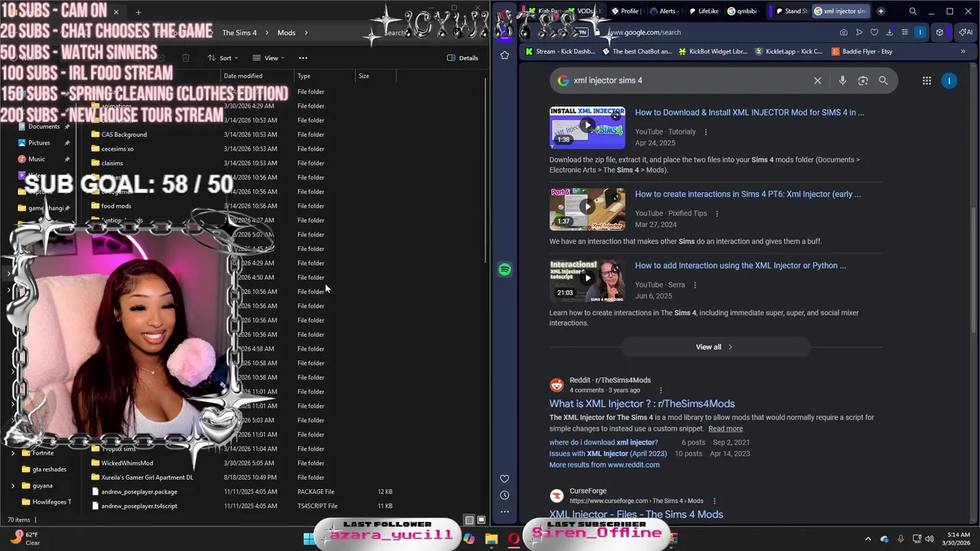
Task: Expand the Fortnite folder in navigation tree
Action: tap(13, 453)
